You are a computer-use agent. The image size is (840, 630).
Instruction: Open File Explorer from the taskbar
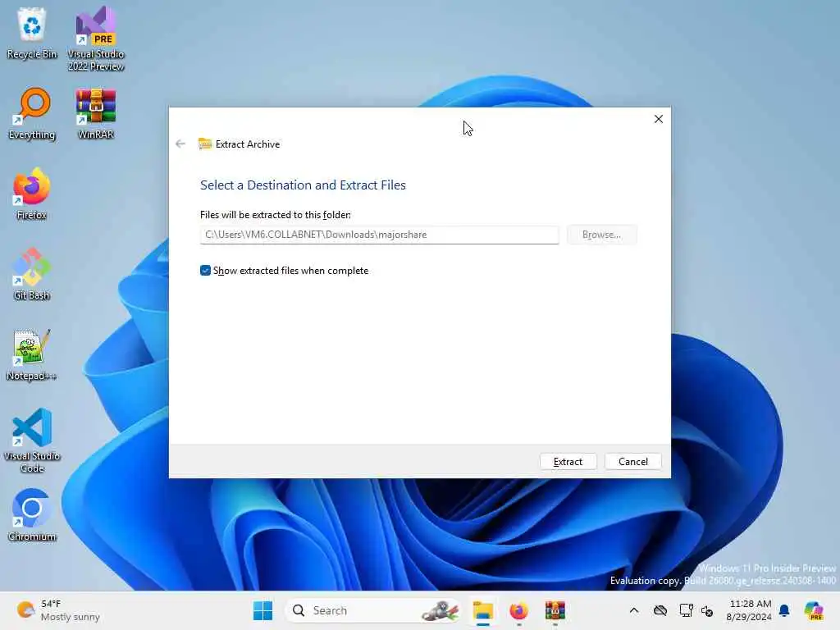482,610
